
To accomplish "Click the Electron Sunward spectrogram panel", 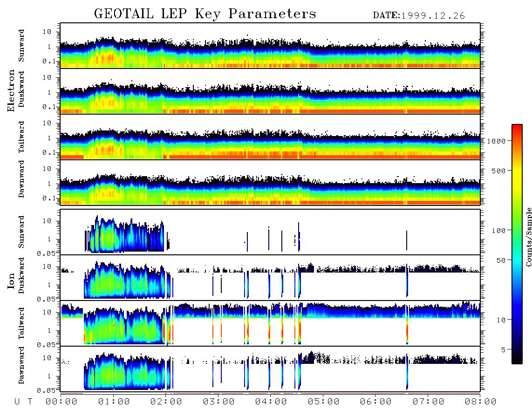I will 270,46.
